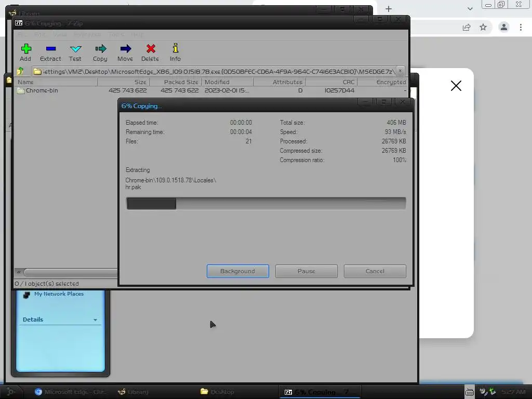Click the '0 / 1 object(s) selected' status

tap(47, 284)
